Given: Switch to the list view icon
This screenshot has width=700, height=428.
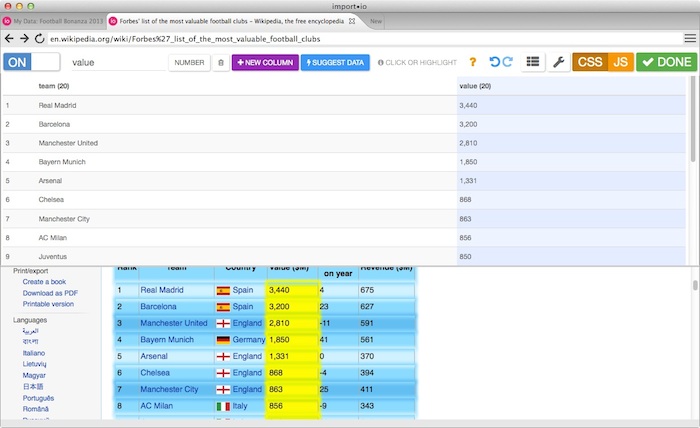Looking at the screenshot, I should coord(533,62).
